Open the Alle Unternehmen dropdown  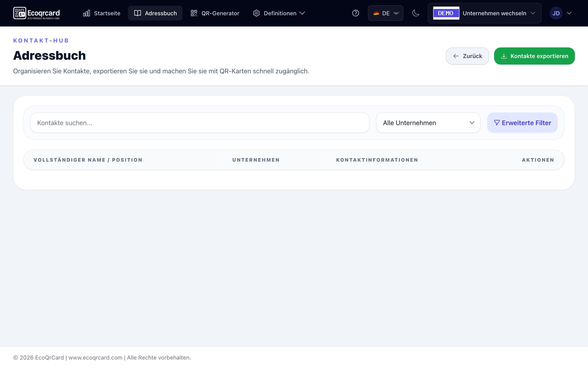click(428, 123)
